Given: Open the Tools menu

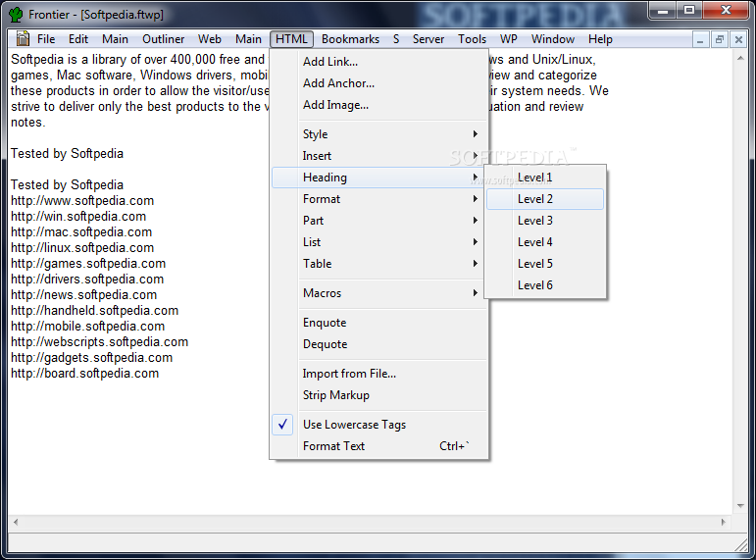Looking at the screenshot, I should 472,39.
